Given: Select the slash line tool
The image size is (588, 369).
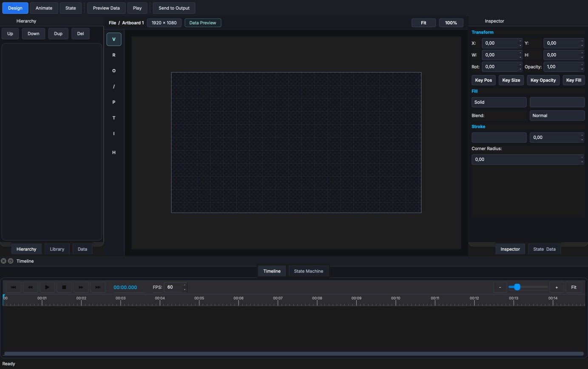Looking at the screenshot, I should [x=114, y=86].
